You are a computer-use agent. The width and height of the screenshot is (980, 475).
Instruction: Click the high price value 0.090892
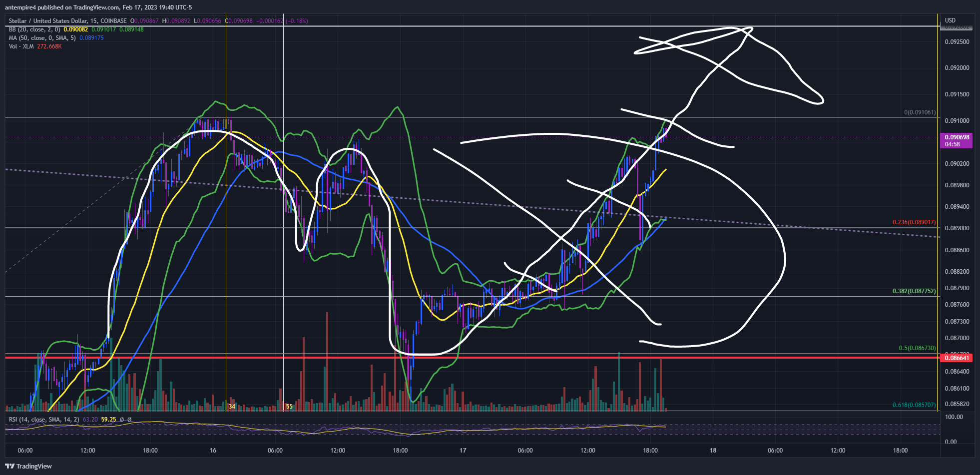pyautogui.click(x=178, y=21)
